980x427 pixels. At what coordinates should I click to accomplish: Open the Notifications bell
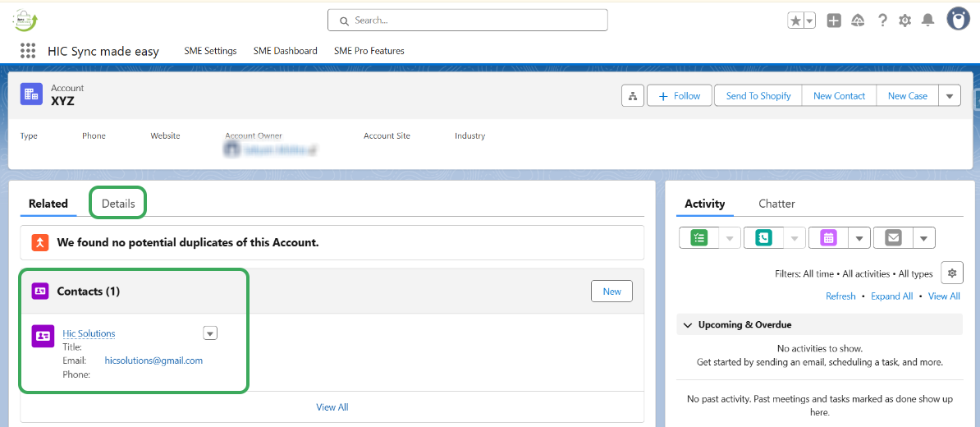click(x=928, y=21)
